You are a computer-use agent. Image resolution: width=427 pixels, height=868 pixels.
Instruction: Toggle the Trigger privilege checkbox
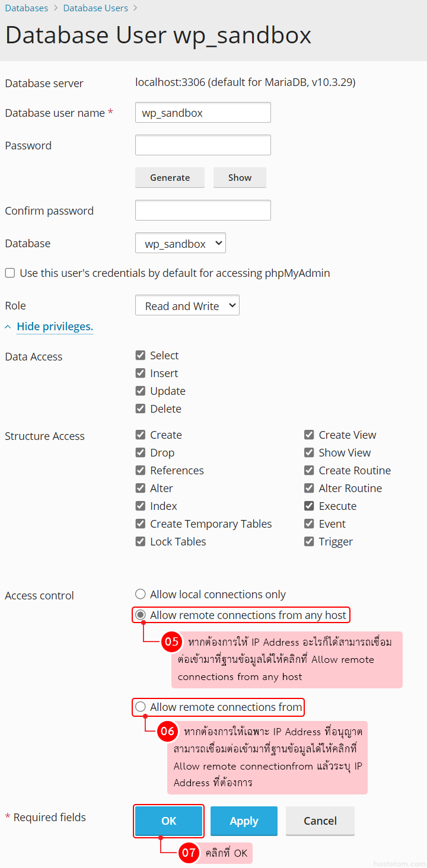tap(309, 542)
